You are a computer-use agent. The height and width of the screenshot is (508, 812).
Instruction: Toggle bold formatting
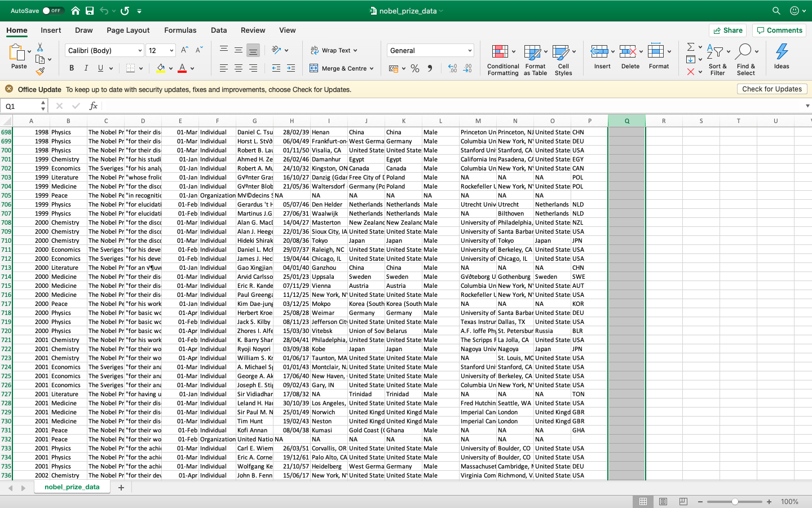(x=71, y=68)
